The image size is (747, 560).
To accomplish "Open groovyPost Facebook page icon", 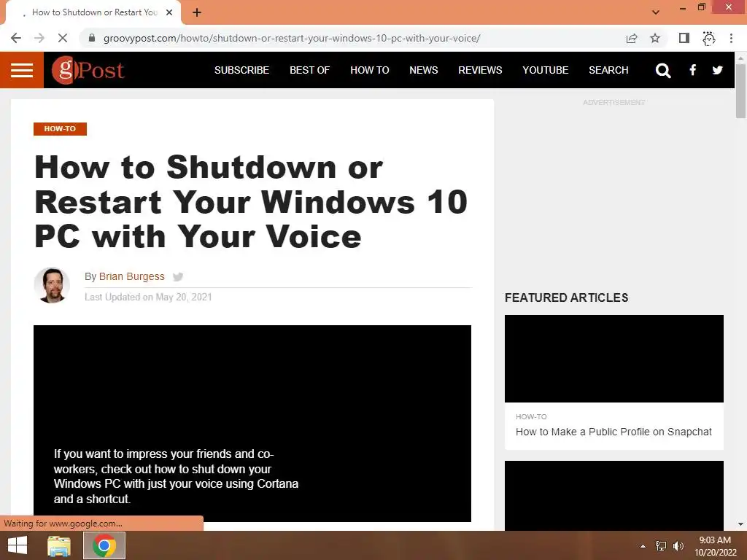I will (693, 70).
